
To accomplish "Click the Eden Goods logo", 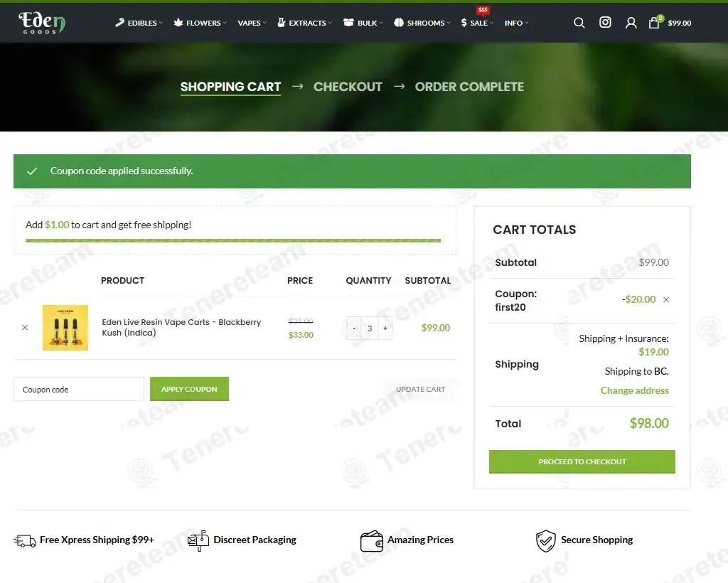I will (x=43, y=23).
